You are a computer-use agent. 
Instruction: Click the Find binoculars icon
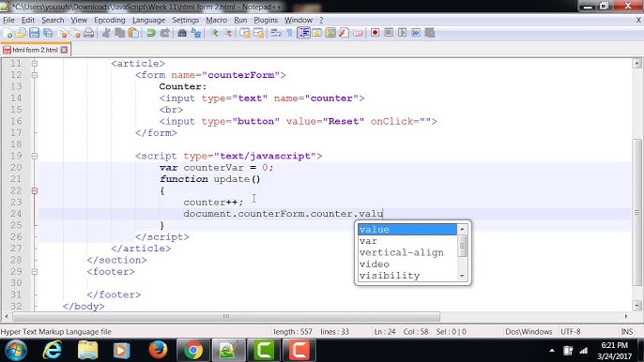pos(182,33)
